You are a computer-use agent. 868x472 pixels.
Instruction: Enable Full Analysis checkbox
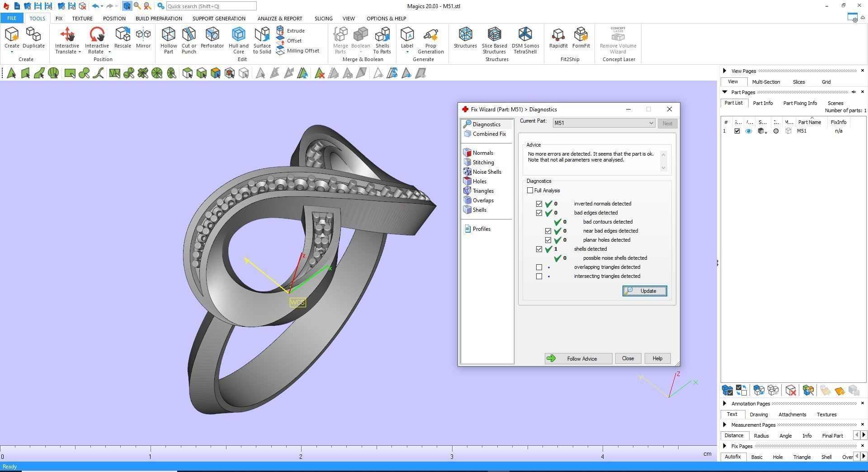pos(530,191)
